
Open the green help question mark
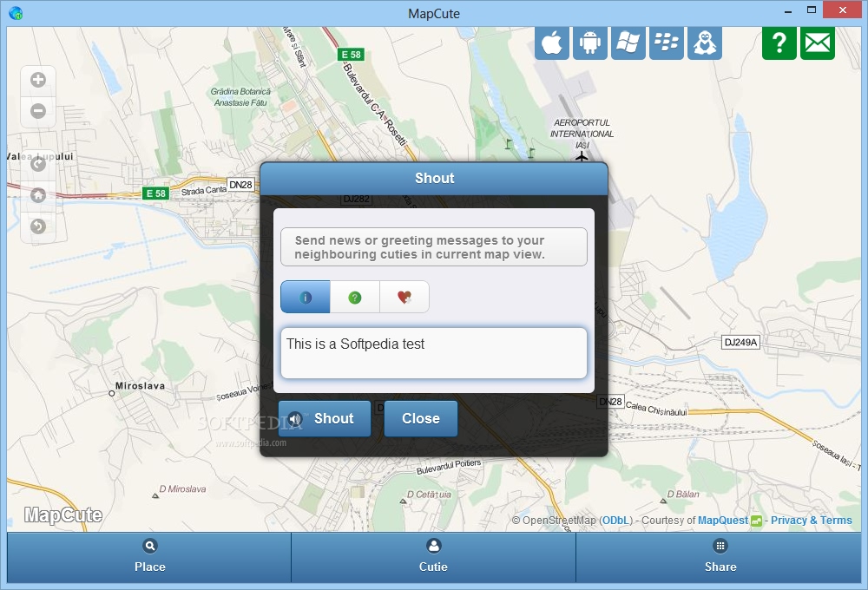pyautogui.click(x=779, y=43)
